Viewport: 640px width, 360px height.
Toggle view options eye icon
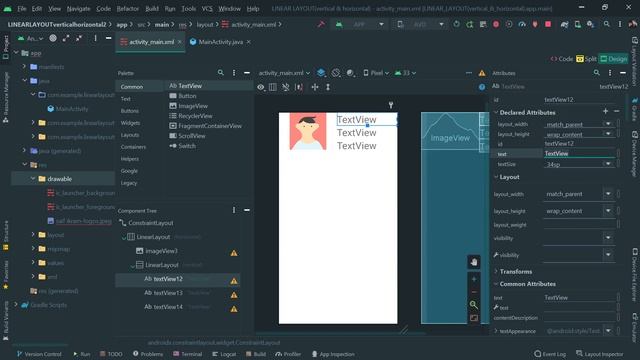pyautogui.click(x=261, y=87)
